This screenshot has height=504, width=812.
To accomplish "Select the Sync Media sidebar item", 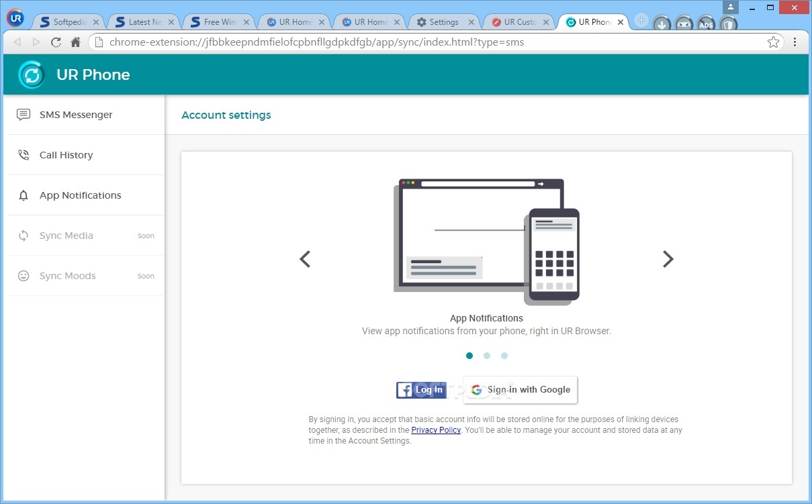I will [86, 236].
